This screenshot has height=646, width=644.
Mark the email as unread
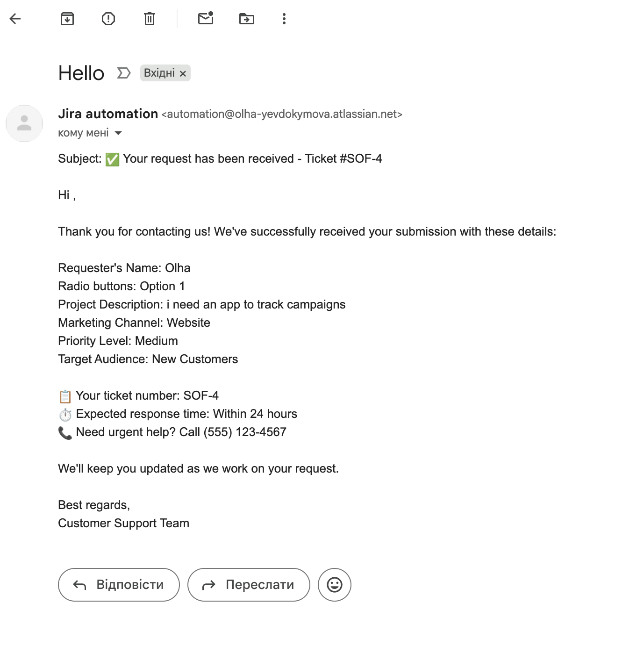click(x=206, y=19)
